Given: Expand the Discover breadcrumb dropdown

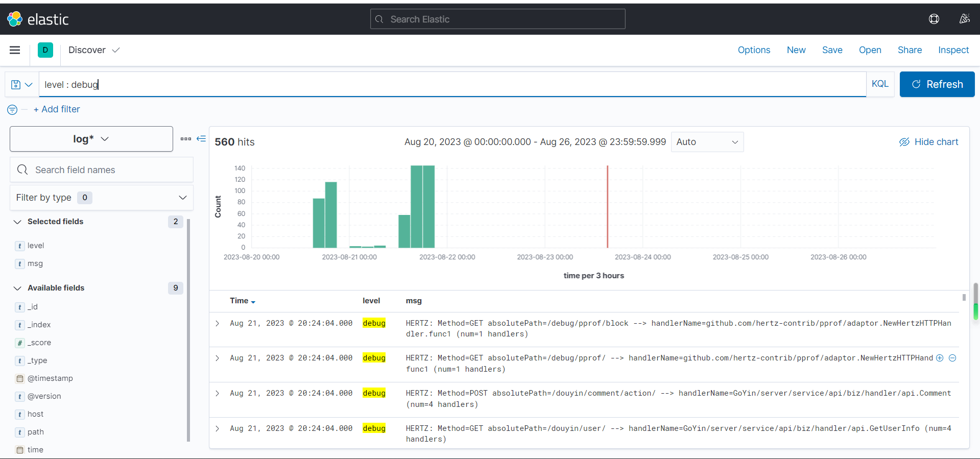Looking at the screenshot, I should (x=116, y=50).
